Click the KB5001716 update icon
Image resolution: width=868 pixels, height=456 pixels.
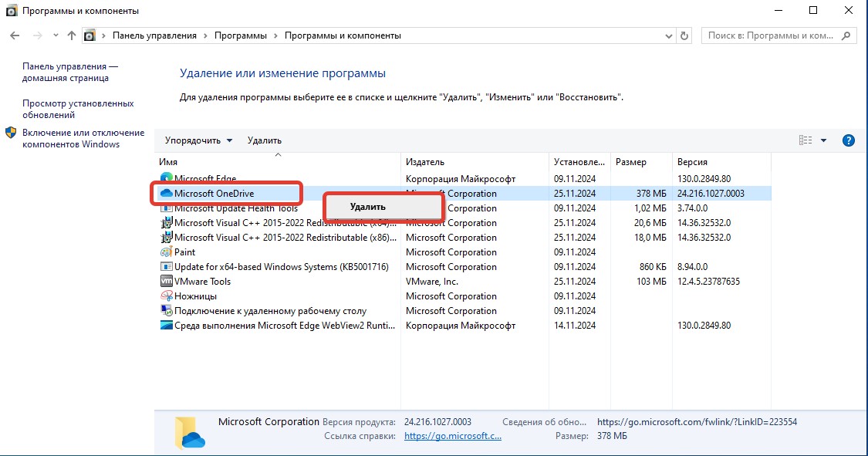tap(166, 267)
